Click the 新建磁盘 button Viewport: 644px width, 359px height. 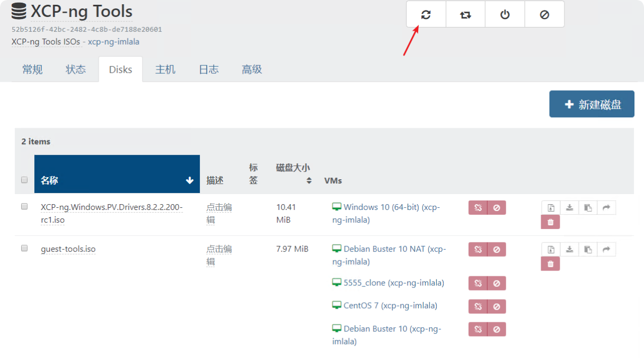(592, 104)
